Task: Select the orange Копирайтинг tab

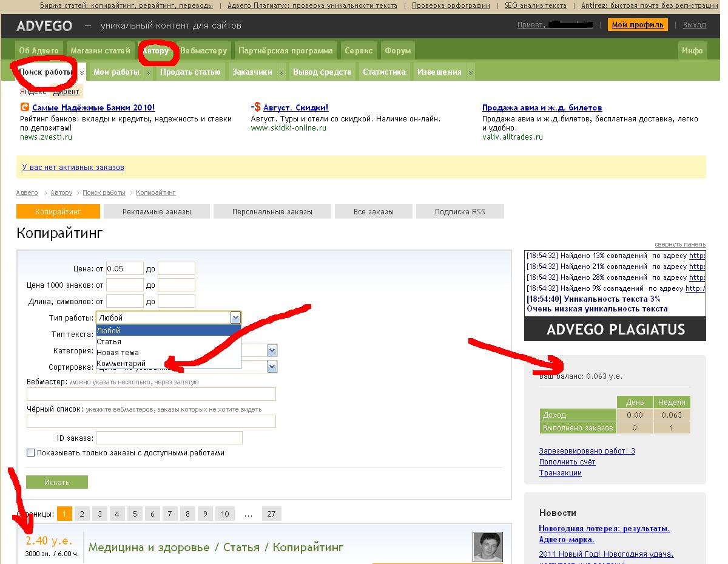Action: [x=58, y=211]
